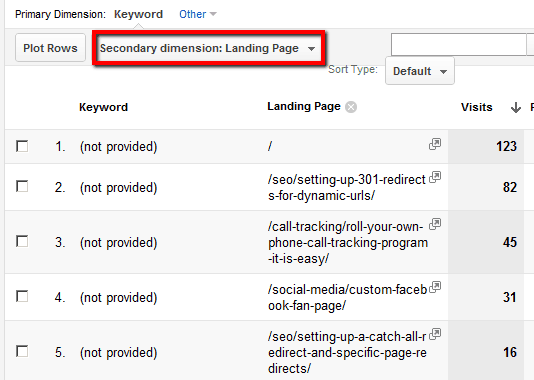
Task: Open custom-facebook-fan-page external link icon
Action: coord(435,287)
